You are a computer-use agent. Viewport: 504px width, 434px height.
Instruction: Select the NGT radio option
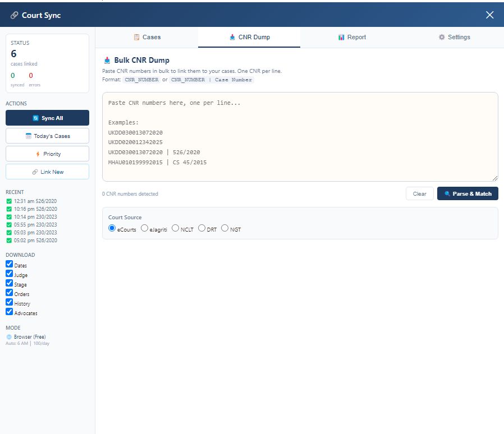[224, 228]
